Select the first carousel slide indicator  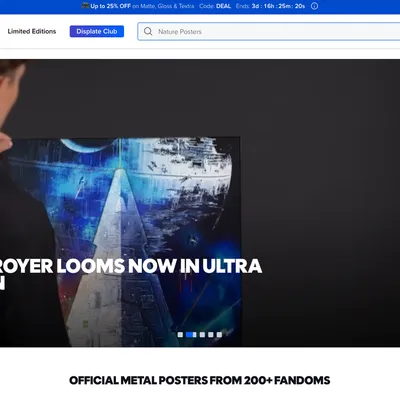(x=180, y=334)
